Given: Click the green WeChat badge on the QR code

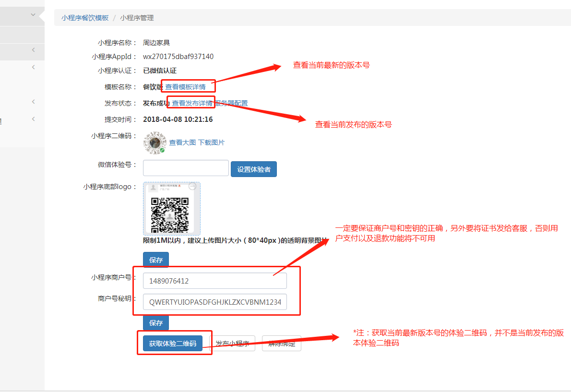Looking at the screenshot, I should click(x=161, y=149).
